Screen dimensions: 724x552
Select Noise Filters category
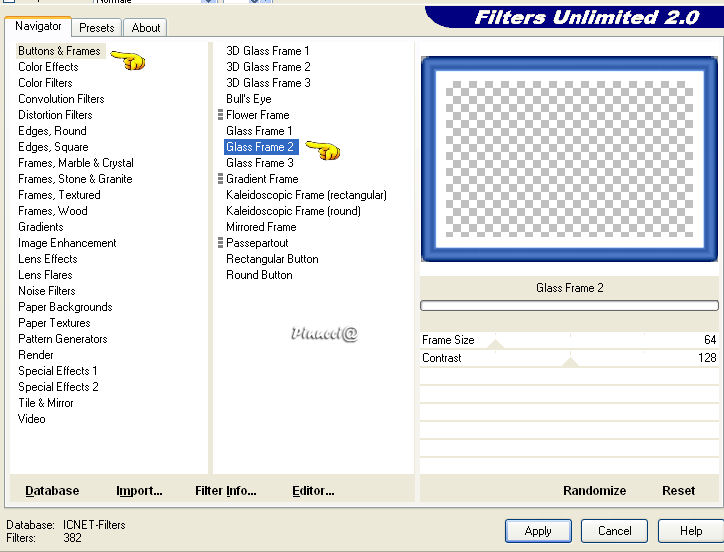[x=47, y=291]
